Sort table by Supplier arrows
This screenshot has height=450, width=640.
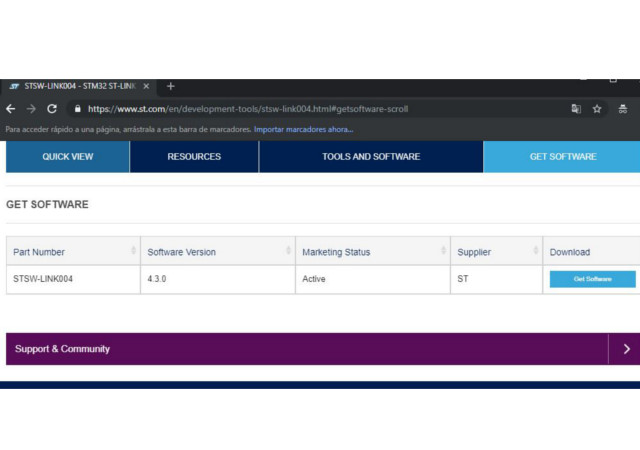coord(536,250)
